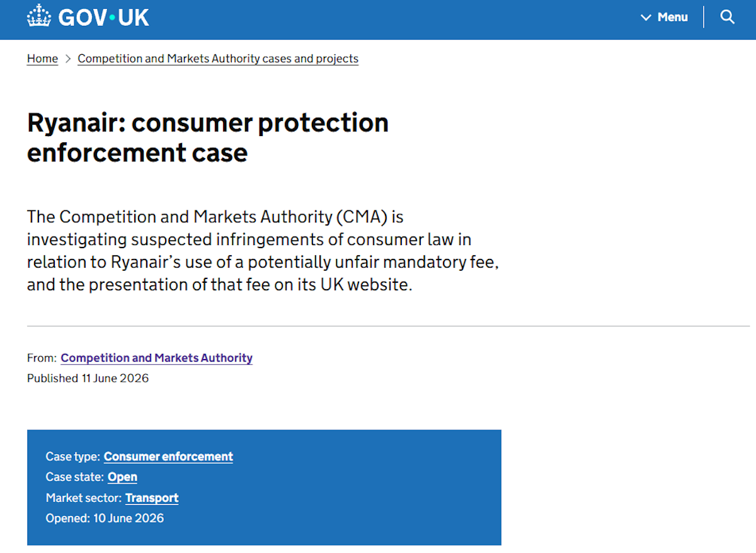
Task: Go to Home breadcrumb link
Action: click(42, 59)
